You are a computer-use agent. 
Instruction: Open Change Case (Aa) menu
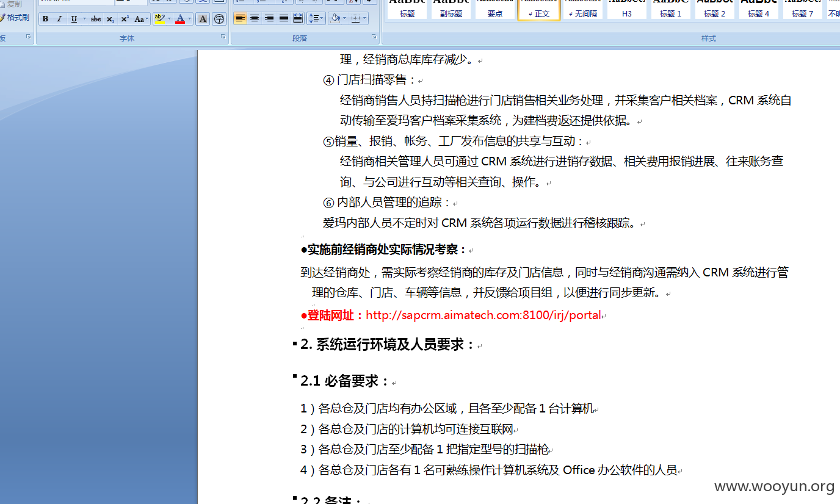[x=141, y=19]
